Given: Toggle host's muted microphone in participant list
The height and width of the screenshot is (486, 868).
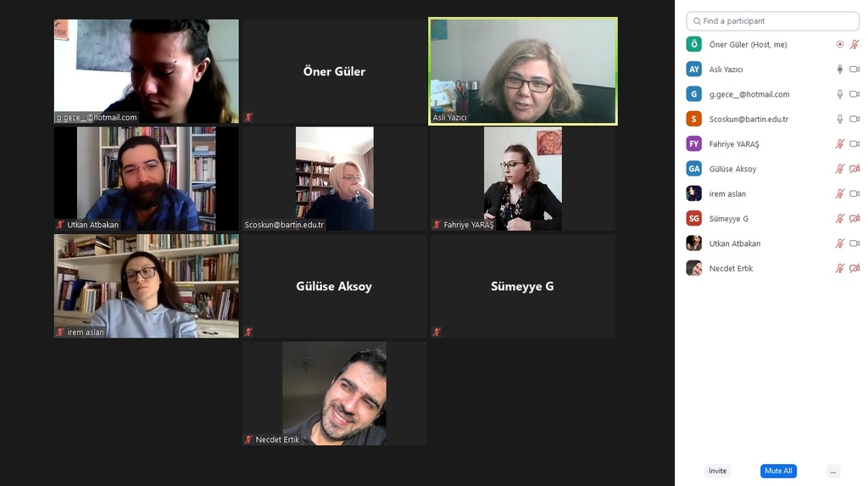Looking at the screenshot, I should pyautogui.click(x=854, y=44).
